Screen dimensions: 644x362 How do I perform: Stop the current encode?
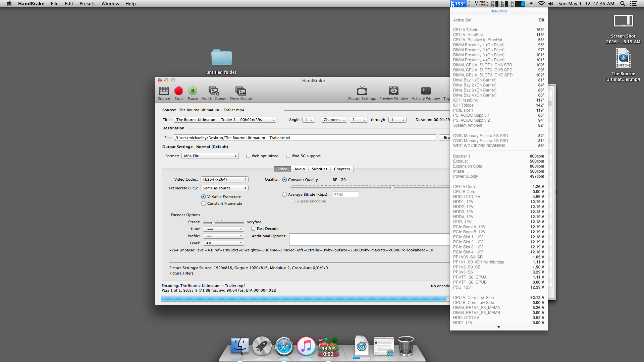178,93
